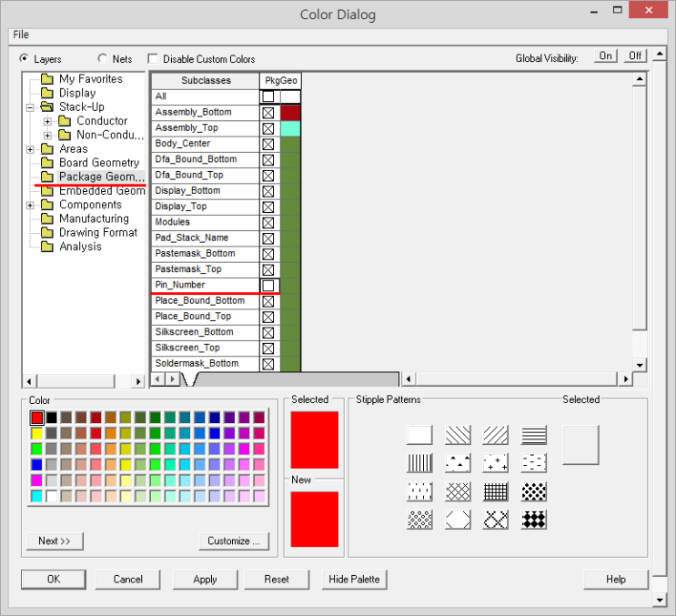This screenshot has height=616, width=676.
Task: Open the Package Geometry folder
Action: click(x=100, y=177)
